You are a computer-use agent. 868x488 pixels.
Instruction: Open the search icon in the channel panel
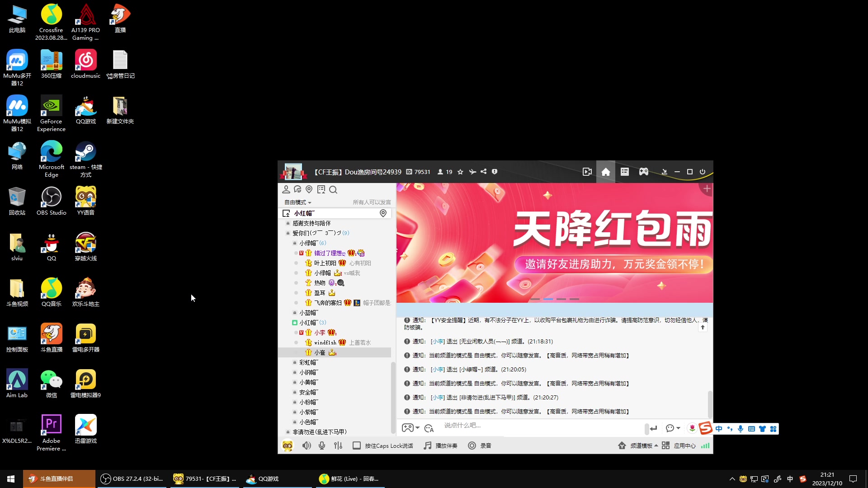click(333, 189)
